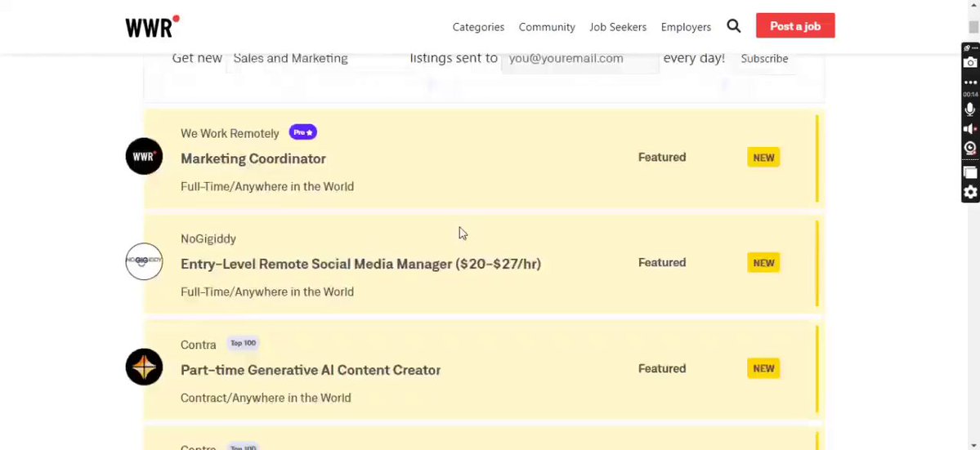Click the We Work Remotely company logo
Viewport: 980px width, 450px height.
click(x=144, y=156)
